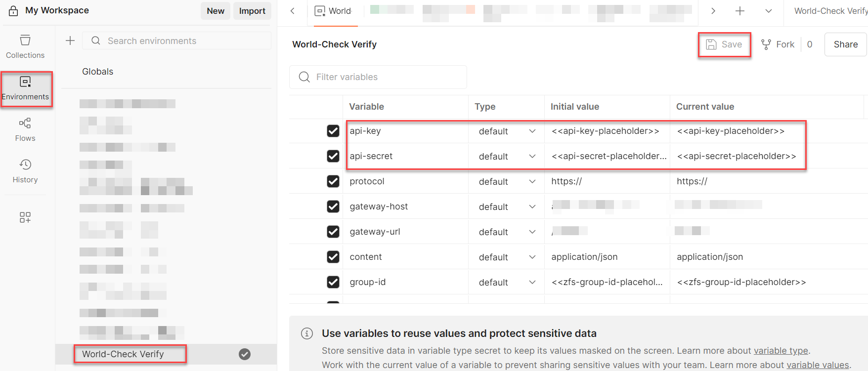Viewport: 868px width, 371px height.
Task: Edit group-id current value cell
Action: [x=741, y=282]
